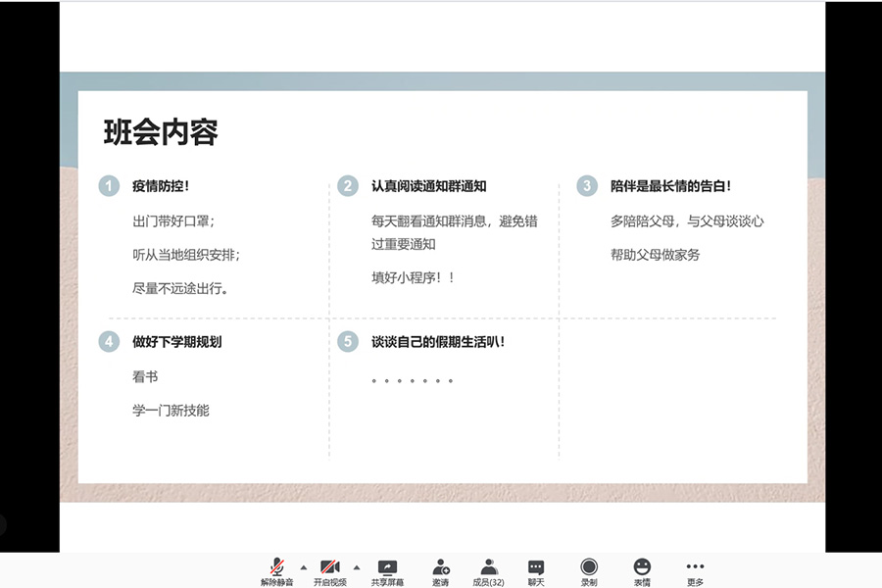
Task: Click the numbered circle 1 badge
Action: tap(109, 186)
